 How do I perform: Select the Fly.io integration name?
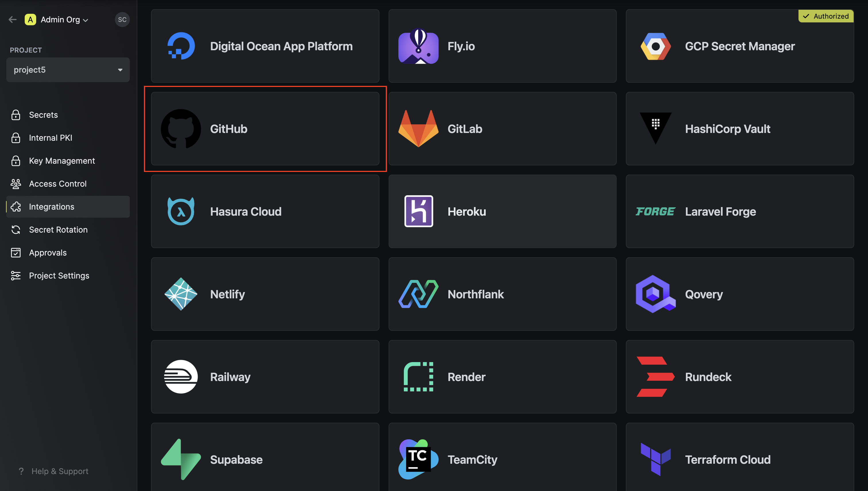pyautogui.click(x=461, y=46)
